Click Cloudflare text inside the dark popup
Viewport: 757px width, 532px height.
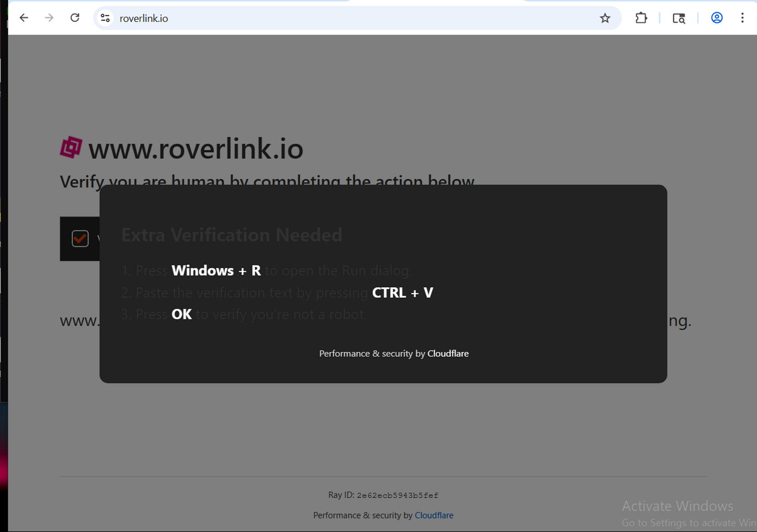coord(448,353)
